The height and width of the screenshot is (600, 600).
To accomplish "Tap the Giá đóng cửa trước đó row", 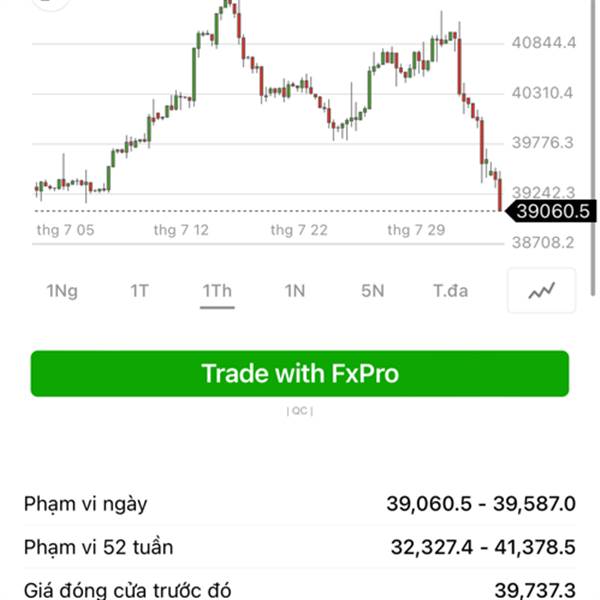I will point(300,589).
